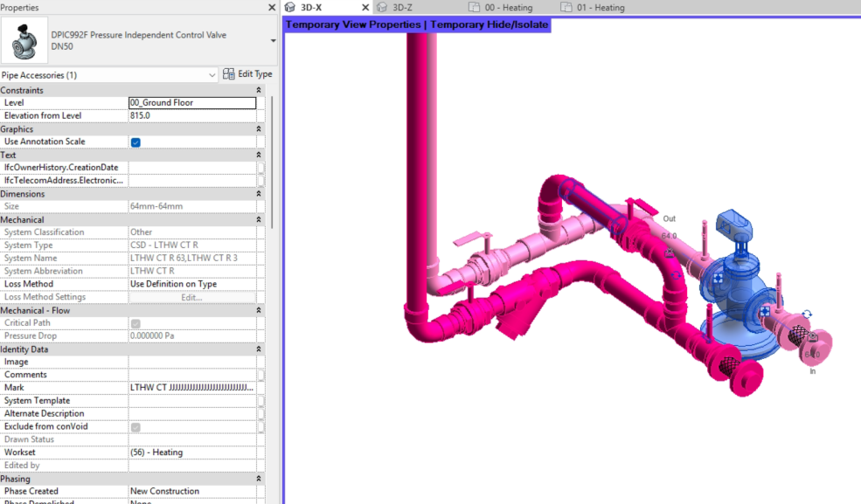This screenshot has width=861, height=504.
Task: Collapse the Constraints section
Action: coord(259,90)
